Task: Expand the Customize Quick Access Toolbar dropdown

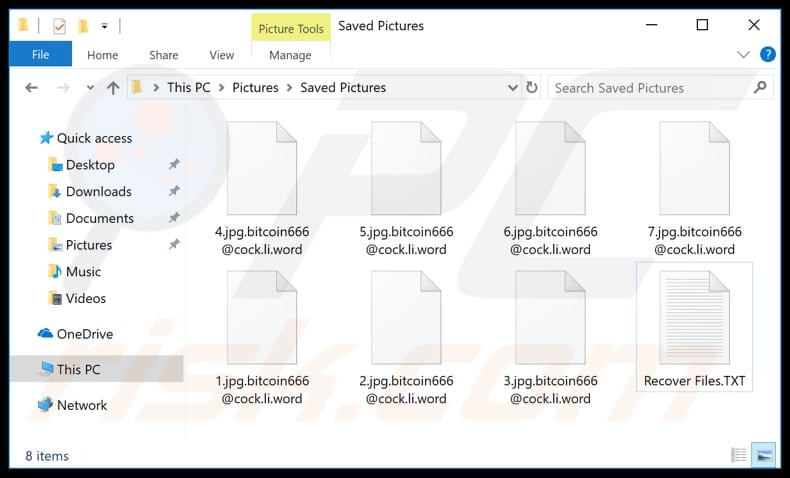Action: [x=104, y=26]
